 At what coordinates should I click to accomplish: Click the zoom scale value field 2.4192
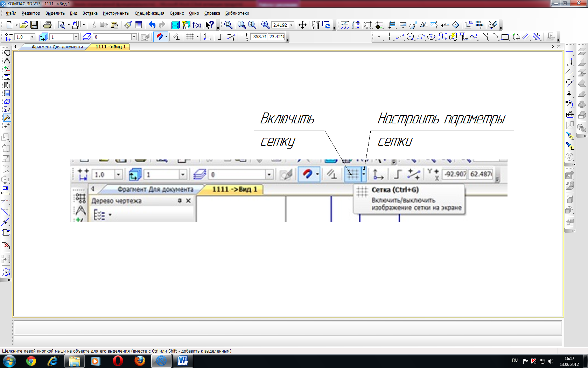280,25
